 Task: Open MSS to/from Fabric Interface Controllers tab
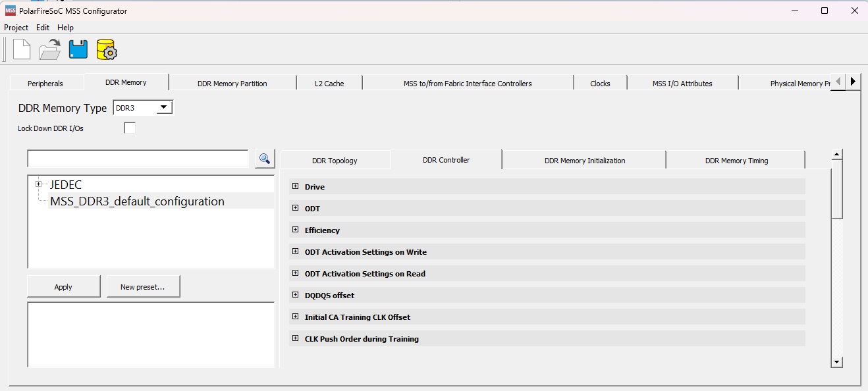(x=468, y=83)
